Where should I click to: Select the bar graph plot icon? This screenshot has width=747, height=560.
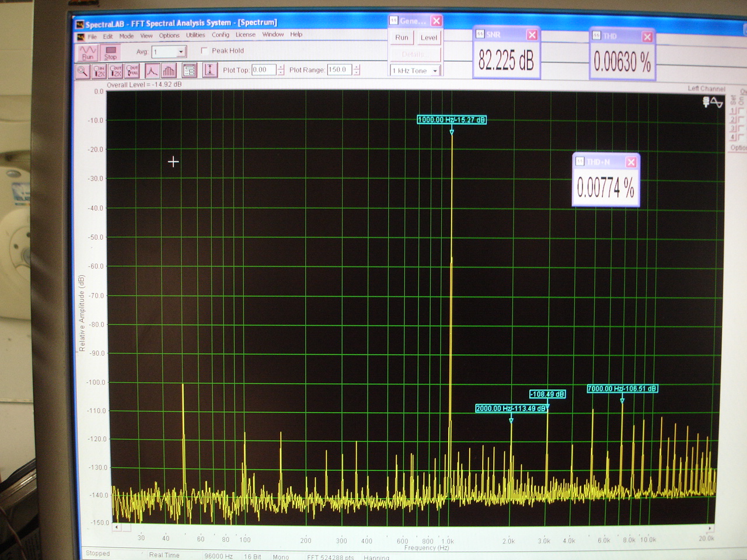click(169, 71)
